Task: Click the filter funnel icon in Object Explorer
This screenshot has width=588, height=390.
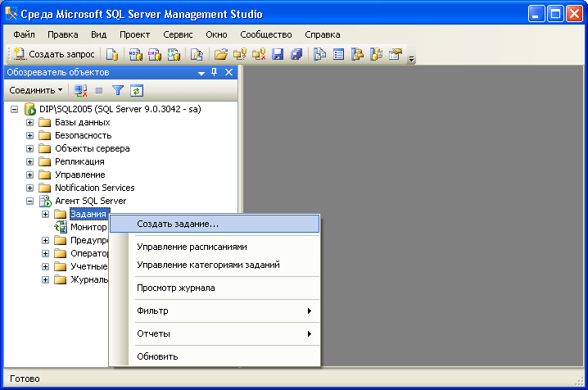Action: (x=118, y=90)
